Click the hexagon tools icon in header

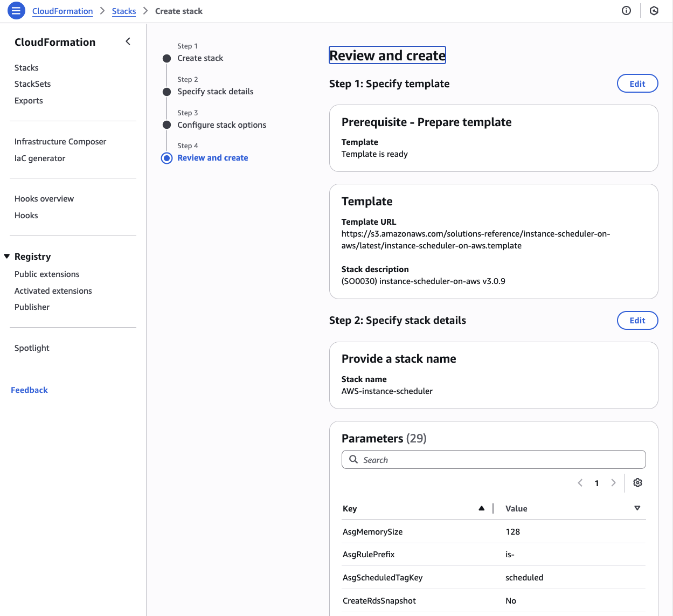tap(654, 11)
